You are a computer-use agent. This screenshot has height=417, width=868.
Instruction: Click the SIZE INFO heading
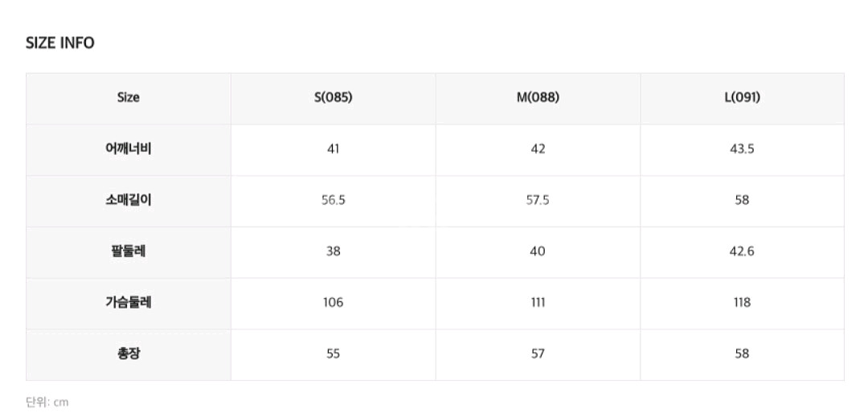pyautogui.click(x=60, y=43)
